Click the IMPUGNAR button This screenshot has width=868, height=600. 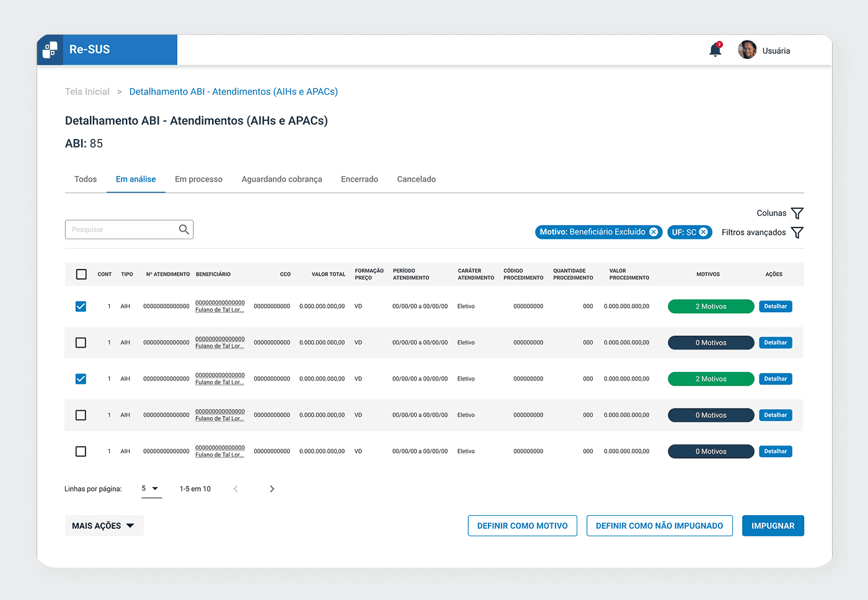click(773, 525)
